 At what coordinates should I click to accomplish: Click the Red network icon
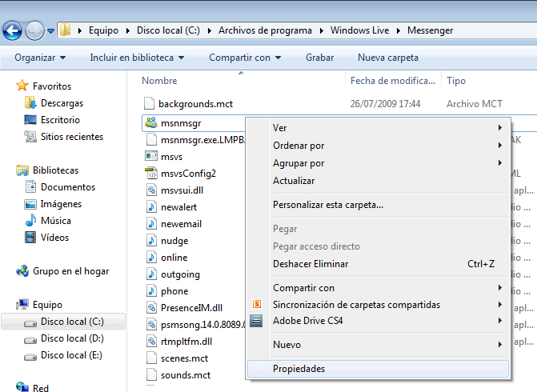click(x=22, y=387)
